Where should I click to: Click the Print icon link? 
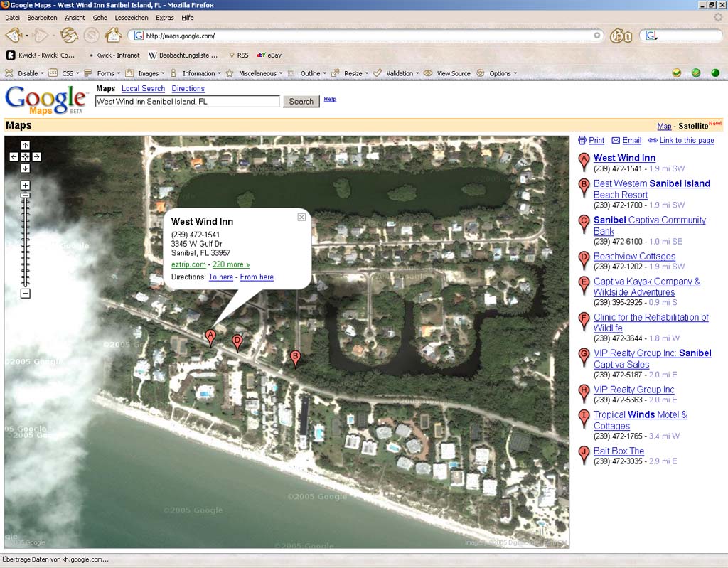point(591,140)
